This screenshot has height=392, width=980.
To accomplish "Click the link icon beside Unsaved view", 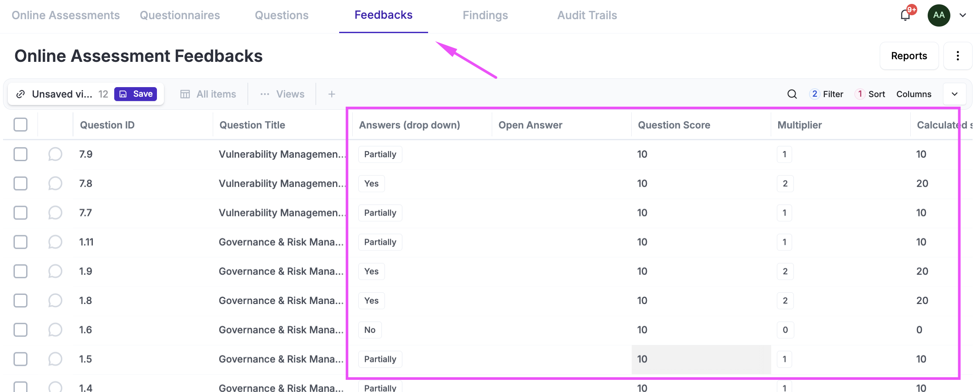I will click(x=20, y=94).
